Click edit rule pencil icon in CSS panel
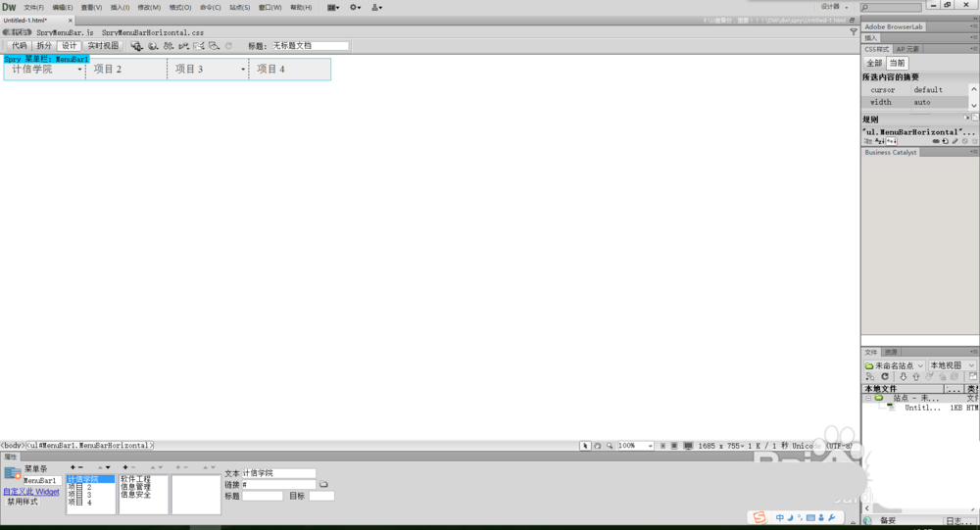 click(x=955, y=141)
